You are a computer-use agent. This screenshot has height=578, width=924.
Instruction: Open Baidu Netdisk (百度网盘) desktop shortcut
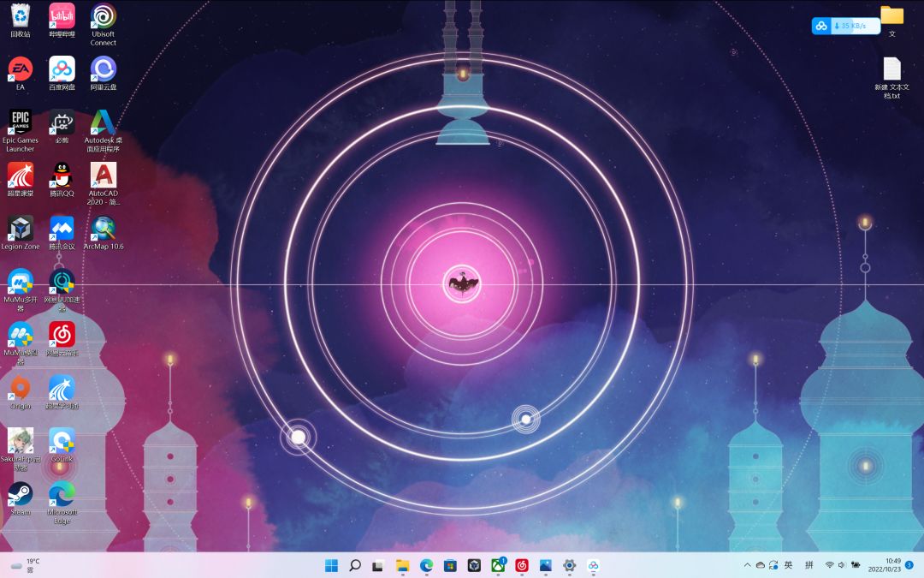[62, 74]
